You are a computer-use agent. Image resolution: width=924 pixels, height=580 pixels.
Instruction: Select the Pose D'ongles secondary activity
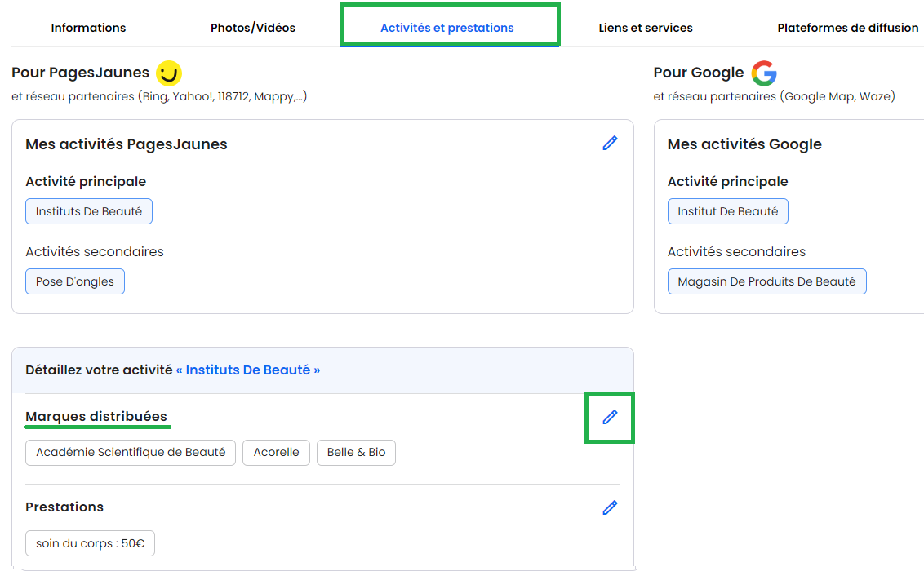point(75,281)
